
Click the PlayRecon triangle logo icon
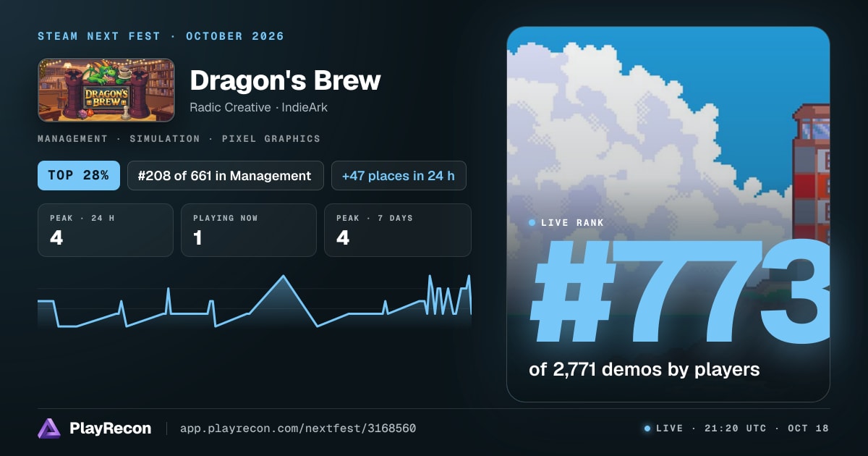(49, 428)
